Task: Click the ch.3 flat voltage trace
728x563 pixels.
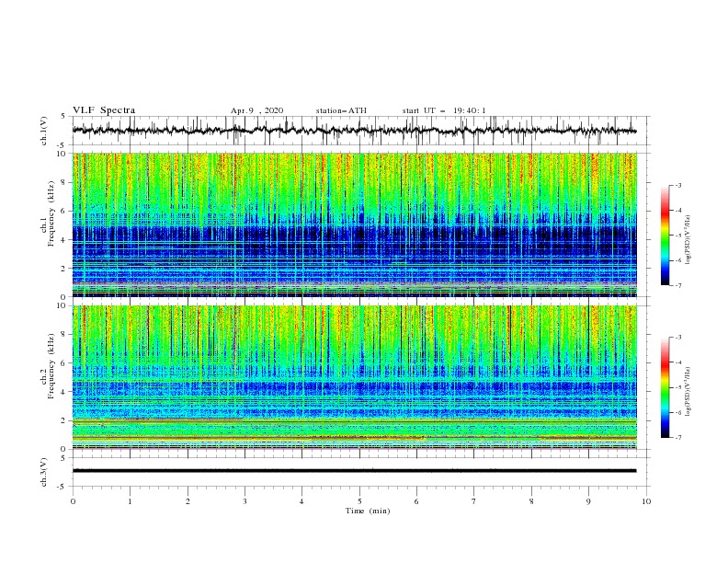Action: [x=354, y=471]
